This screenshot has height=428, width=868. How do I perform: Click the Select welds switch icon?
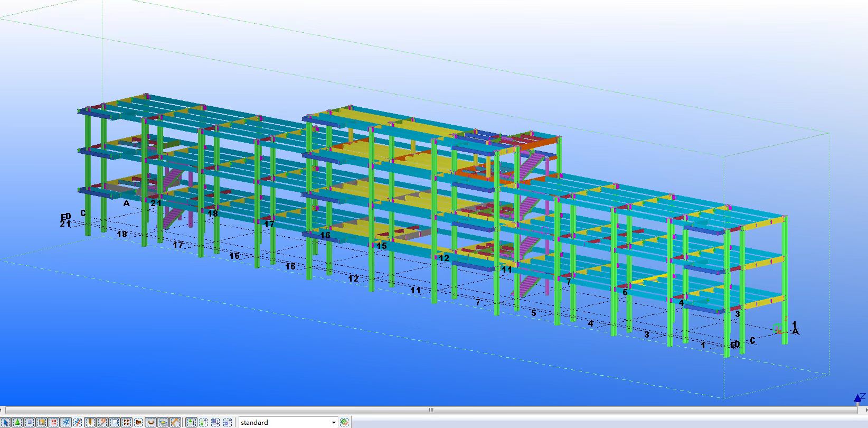click(90, 422)
